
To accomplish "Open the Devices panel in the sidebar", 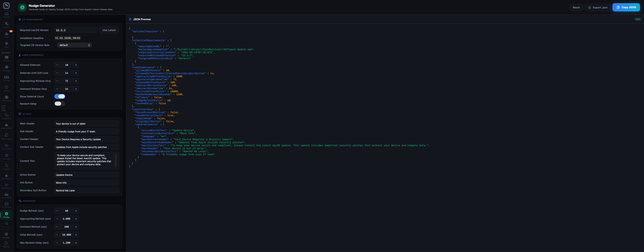I will 6,15.
